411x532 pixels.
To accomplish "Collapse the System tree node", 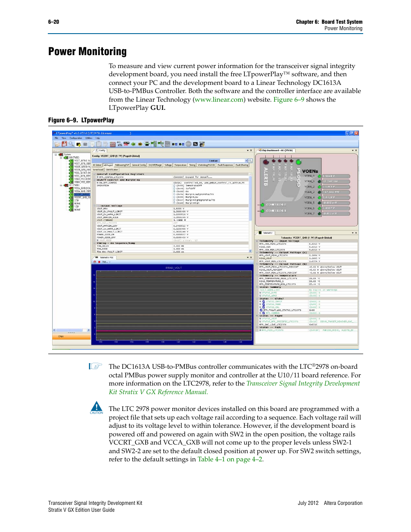I will pos(56,154).
